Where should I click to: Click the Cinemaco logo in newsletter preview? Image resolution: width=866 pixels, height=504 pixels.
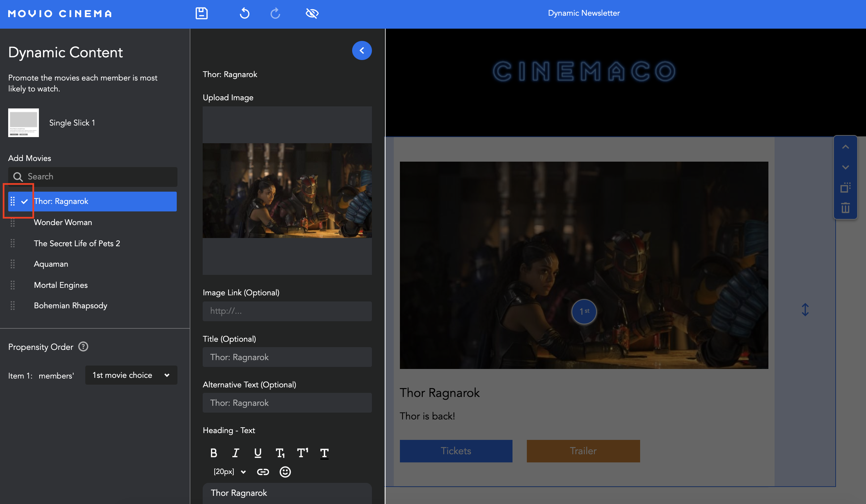point(584,71)
